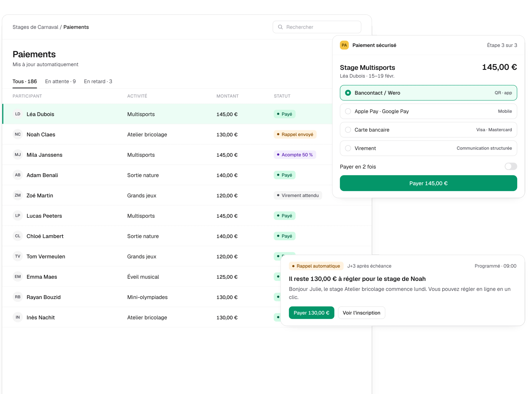Click the LD avatar for Léa Dubois

[x=18, y=114]
